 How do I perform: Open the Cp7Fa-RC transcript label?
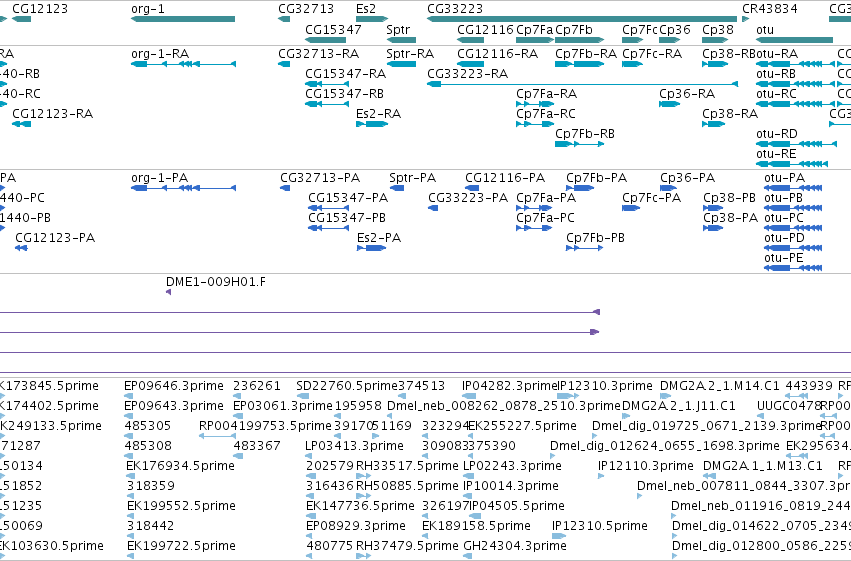click(x=545, y=114)
